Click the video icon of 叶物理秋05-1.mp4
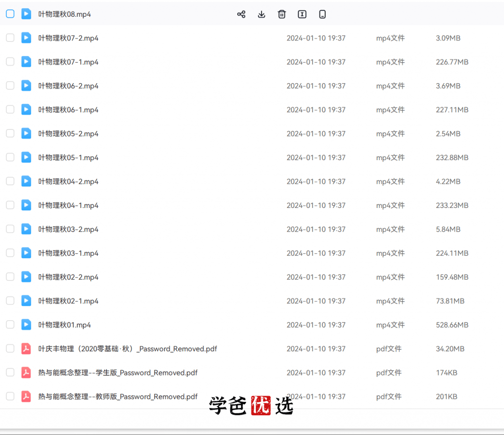The height and width of the screenshot is (435, 504). [x=26, y=157]
